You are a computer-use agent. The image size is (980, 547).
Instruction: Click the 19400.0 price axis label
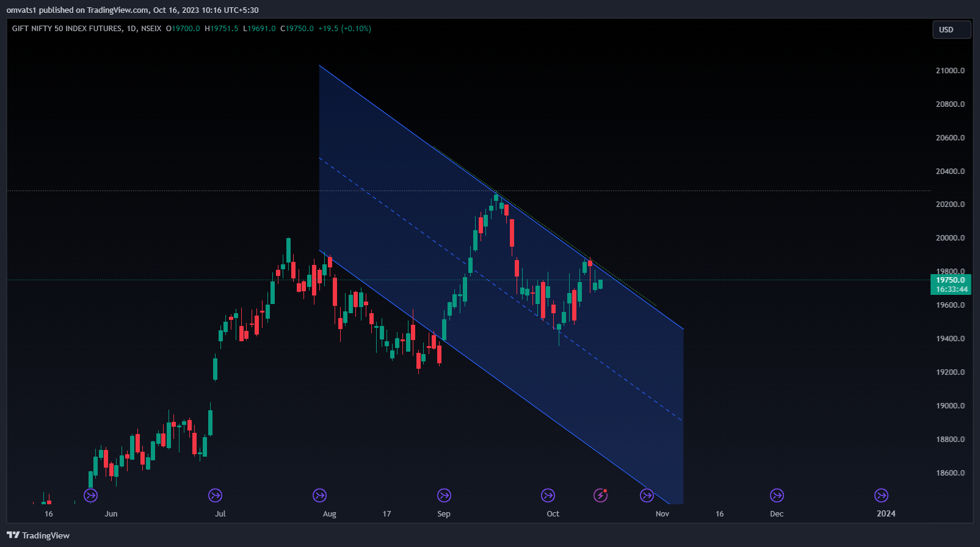(x=950, y=339)
